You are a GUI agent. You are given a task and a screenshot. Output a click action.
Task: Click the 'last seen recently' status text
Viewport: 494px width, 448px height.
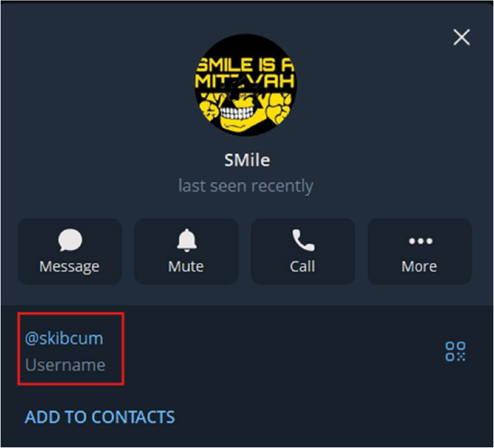pos(246,186)
